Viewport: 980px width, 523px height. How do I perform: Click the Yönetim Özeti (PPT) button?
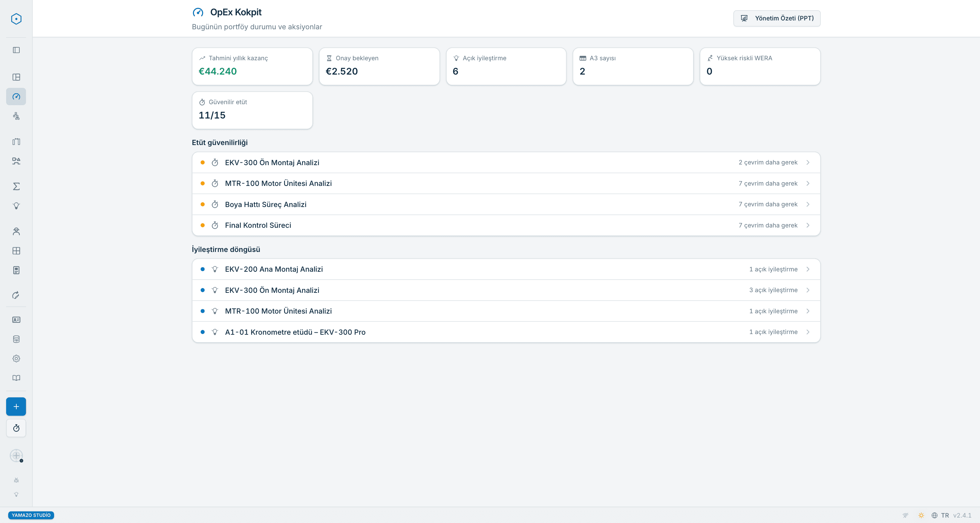[777, 18]
